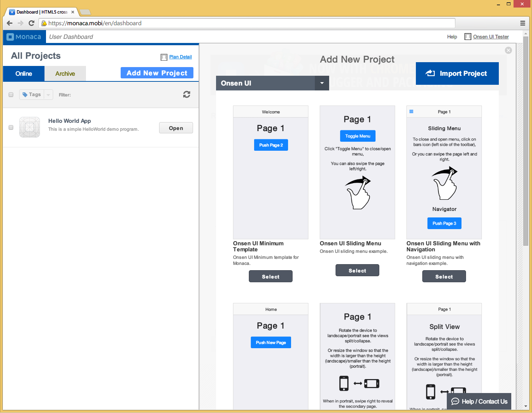Open the Hello World App project
The width and height of the screenshot is (532, 413).
click(176, 128)
